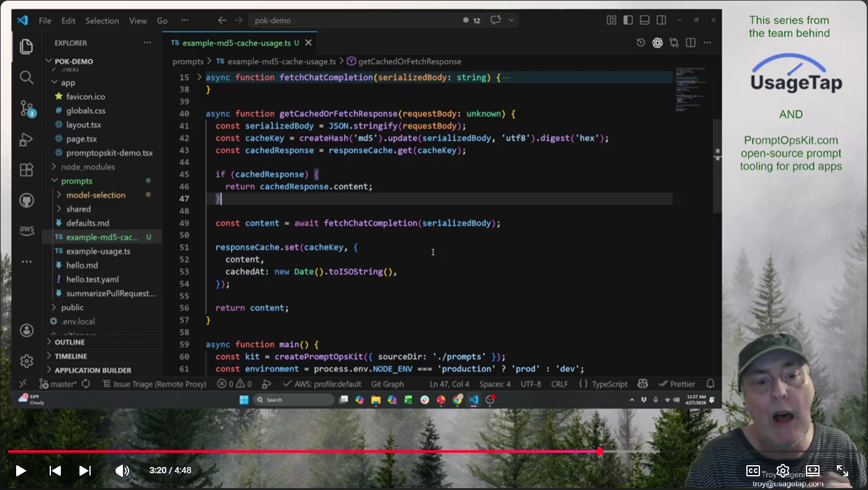The height and width of the screenshot is (490, 868).
Task: Open the Manage gear in activity bar
Action: click(26, 361)
